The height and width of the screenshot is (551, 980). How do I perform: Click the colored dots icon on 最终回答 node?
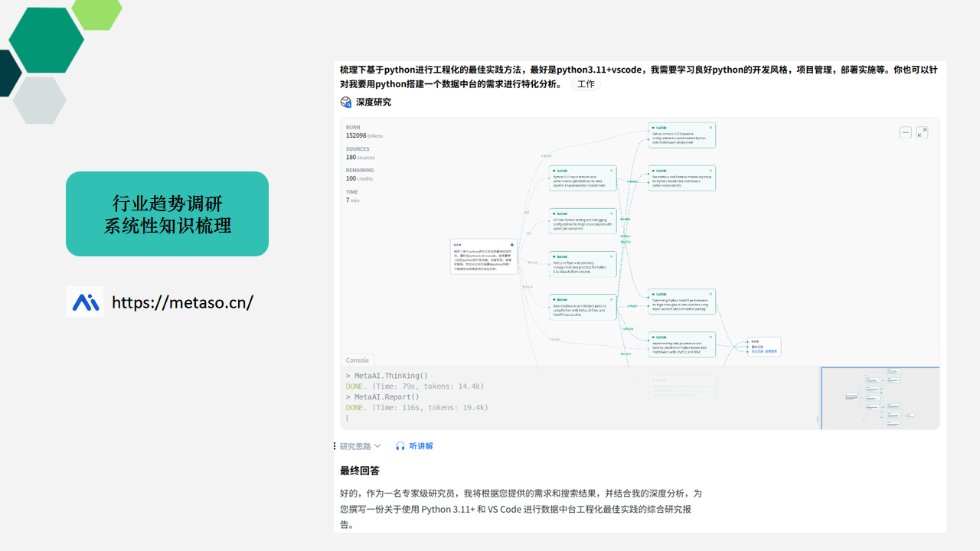pos(755,341)
